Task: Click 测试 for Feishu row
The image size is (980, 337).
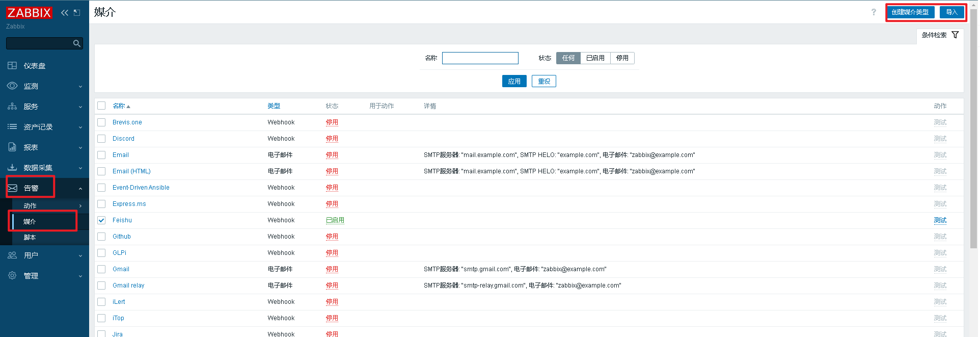Action: (940, 220)
